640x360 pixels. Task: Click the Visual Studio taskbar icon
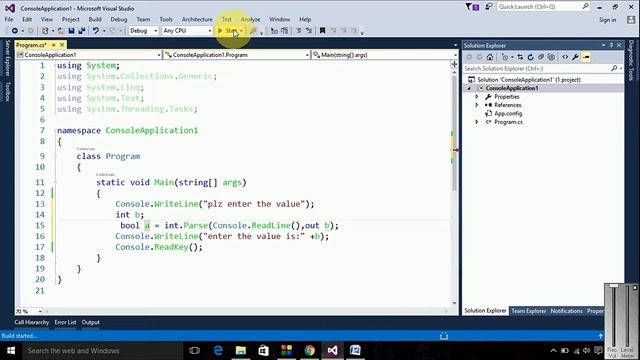[332, 350]
